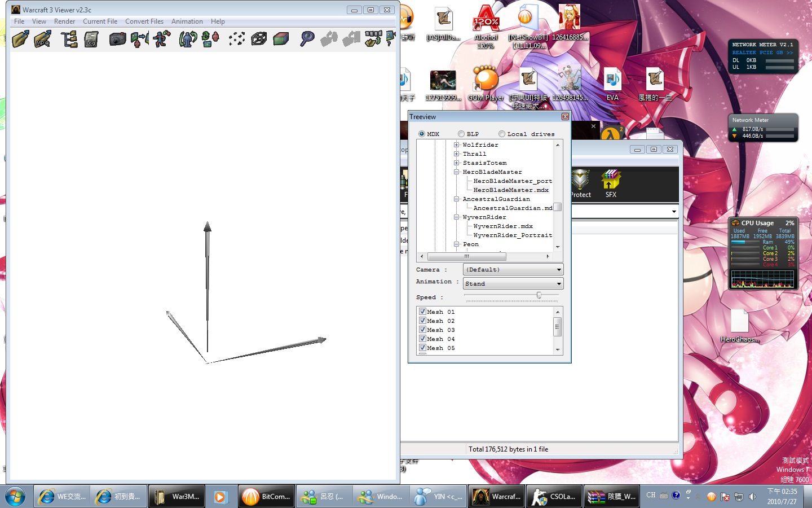812x508 pixels.
Task: Open the Convert Files menu
Action: point(144,21)
